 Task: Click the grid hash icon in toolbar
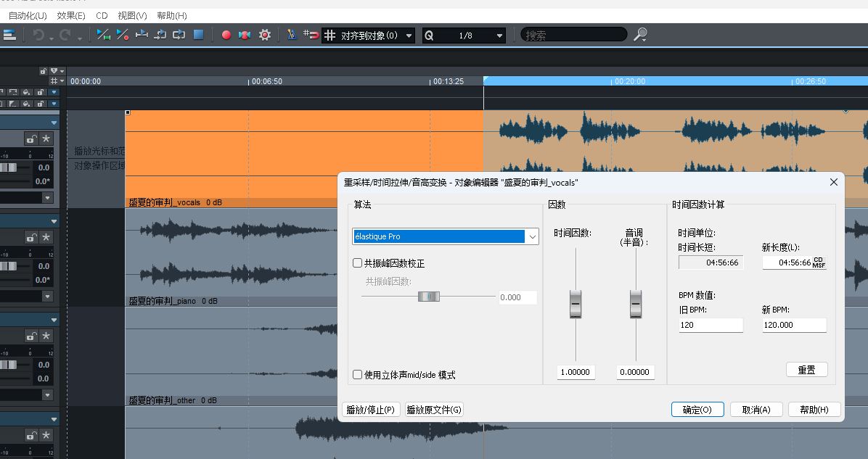click(x=330, y=36)
